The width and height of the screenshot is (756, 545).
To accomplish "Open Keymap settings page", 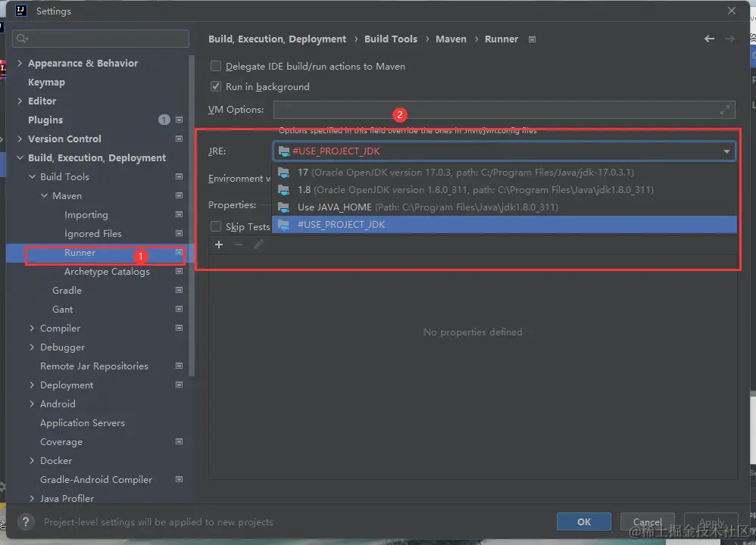I will click(46, 82).
